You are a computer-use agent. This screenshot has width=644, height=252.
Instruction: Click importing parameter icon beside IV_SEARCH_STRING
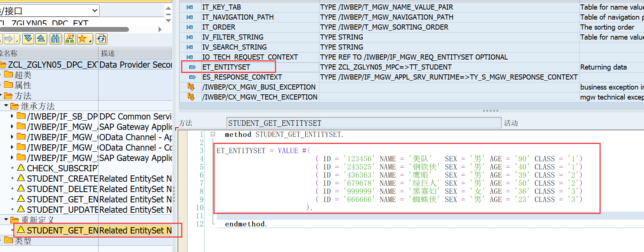tap(190, 47)
